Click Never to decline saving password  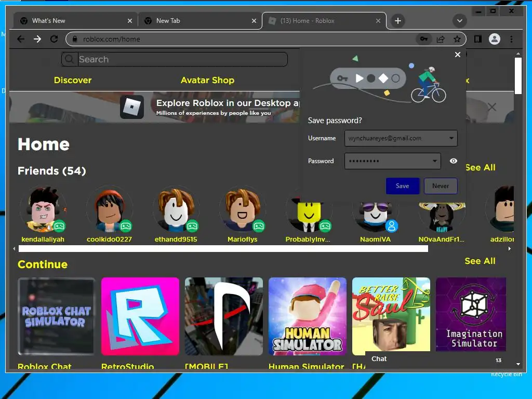pos(441,186)
